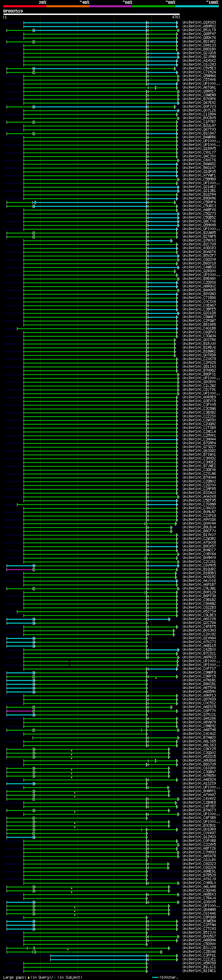Select UniRef100_Q7NY63 label

[199, 241]
